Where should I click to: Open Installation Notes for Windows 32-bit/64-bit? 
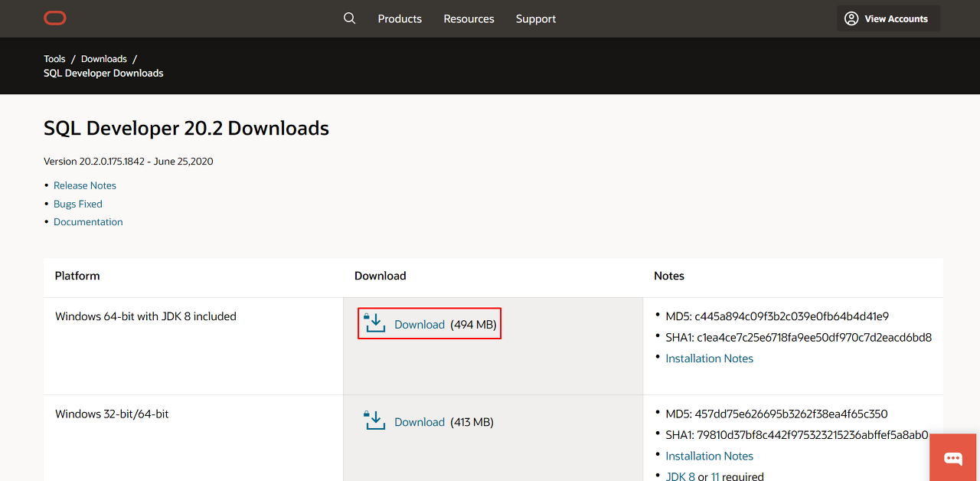coord(710,456)
